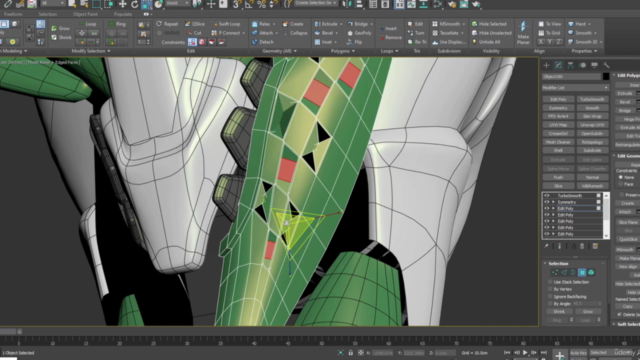Click the Play animation button
This screenshot has width=640, height=360.
pos(525,353)
